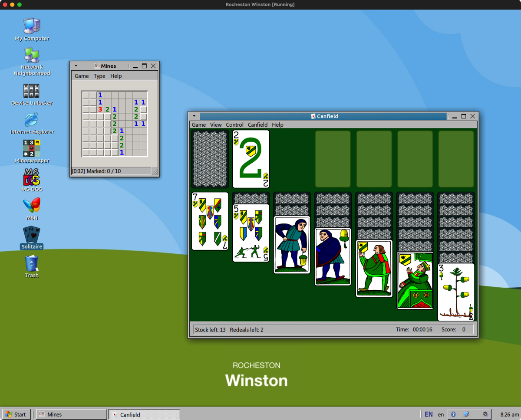Viewport: 521px width, 420px height.
Task: Expand the Canfield window menu arrow
Action: 194,116
